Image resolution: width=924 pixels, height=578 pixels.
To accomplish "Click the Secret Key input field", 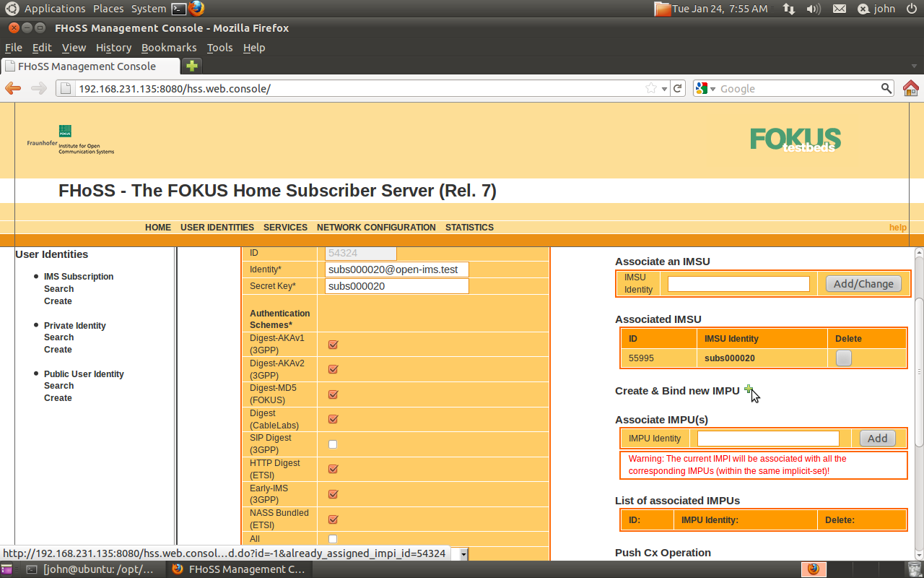I will (x=397, y=286).
